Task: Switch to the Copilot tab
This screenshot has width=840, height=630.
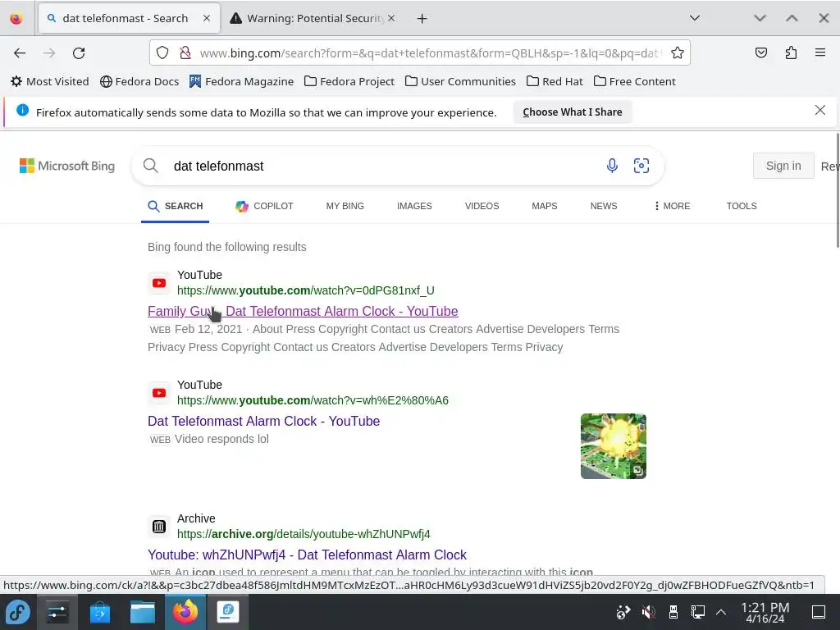Action: [264, 206]
